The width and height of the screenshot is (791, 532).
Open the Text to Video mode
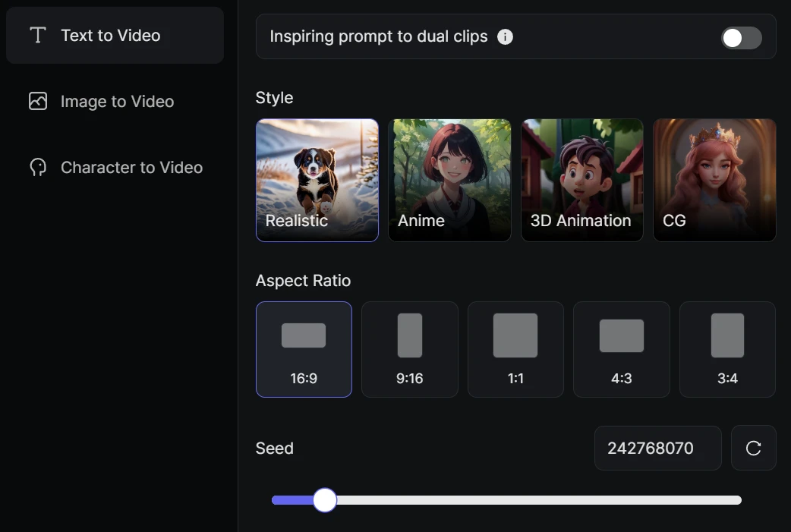(x=115, y=36)
